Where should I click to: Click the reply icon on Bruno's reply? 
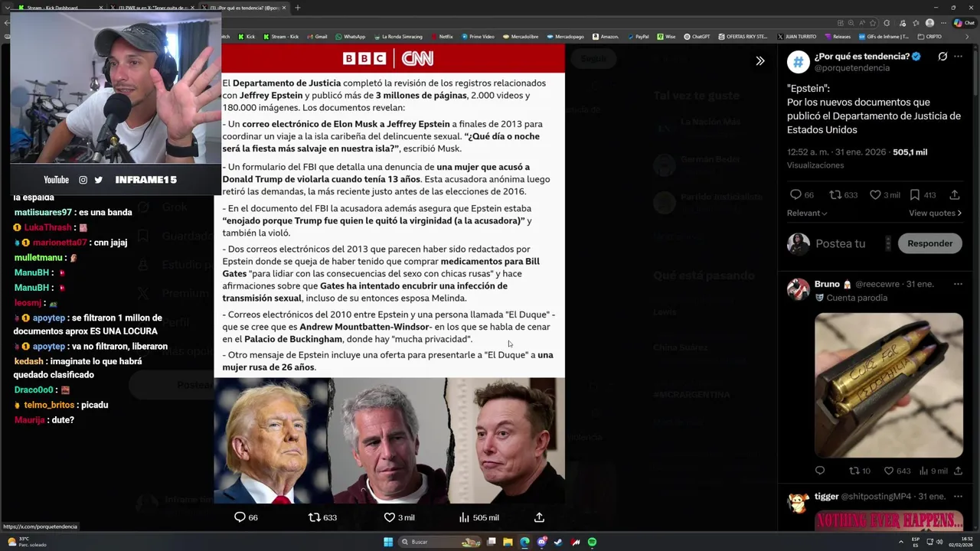point(820,471)
